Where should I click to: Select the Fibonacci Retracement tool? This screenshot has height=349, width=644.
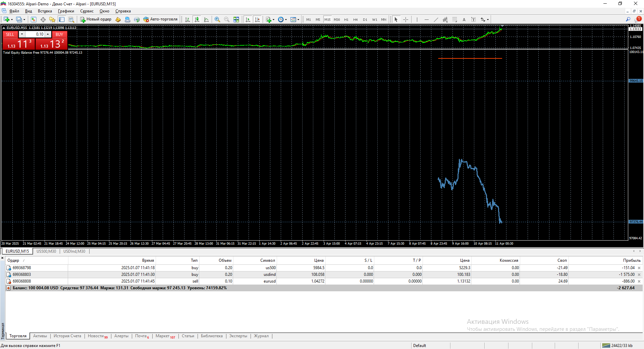click(x=454, y=19)
